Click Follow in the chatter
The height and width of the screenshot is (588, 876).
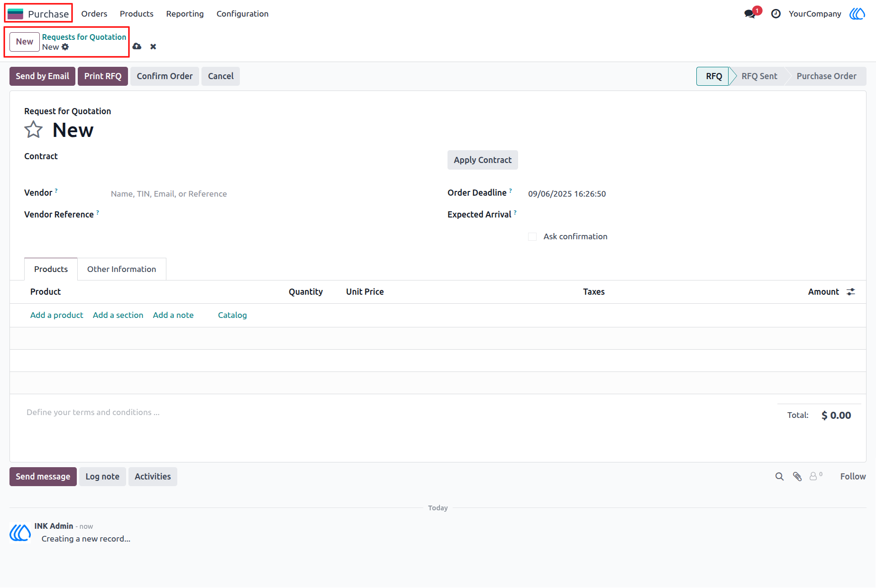(x=853, y=477)
